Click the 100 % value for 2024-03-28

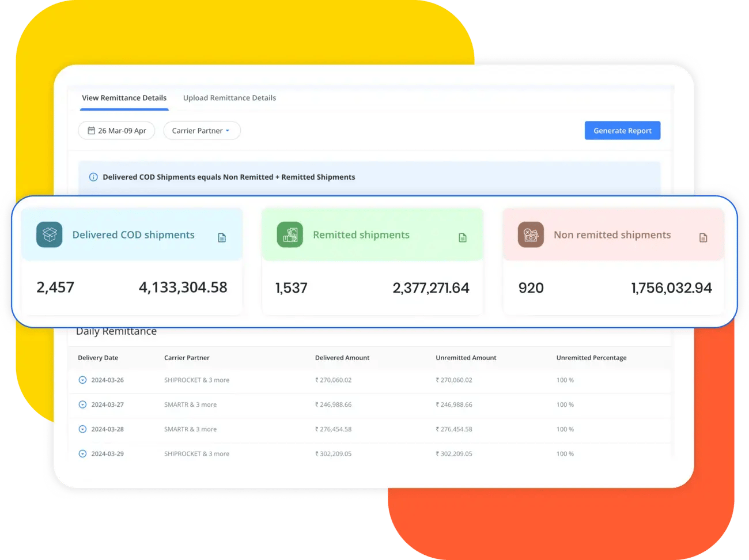click(x=565, y=429)
